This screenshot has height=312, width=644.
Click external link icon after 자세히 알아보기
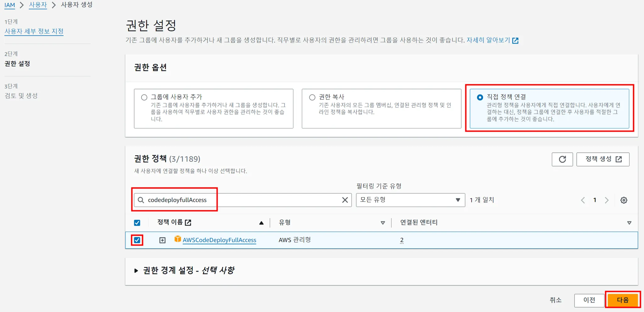pyautogui.click(x=515, y=41)
